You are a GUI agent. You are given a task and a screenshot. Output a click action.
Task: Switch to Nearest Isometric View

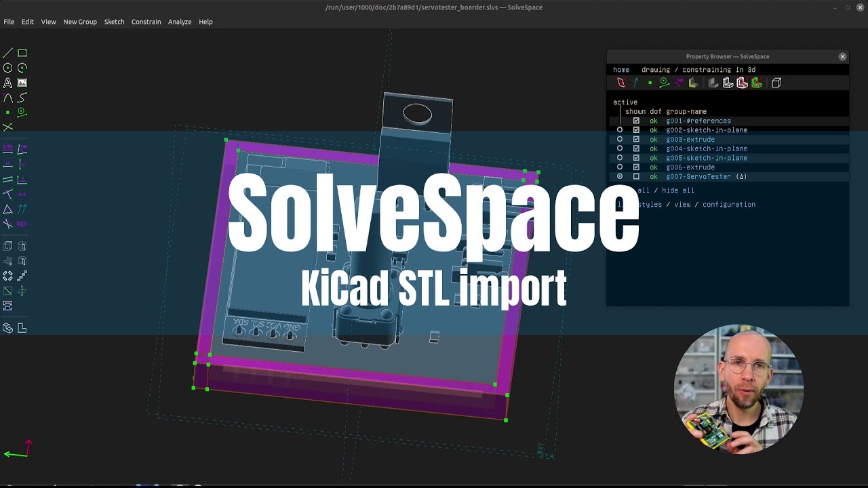coord(7,328)
